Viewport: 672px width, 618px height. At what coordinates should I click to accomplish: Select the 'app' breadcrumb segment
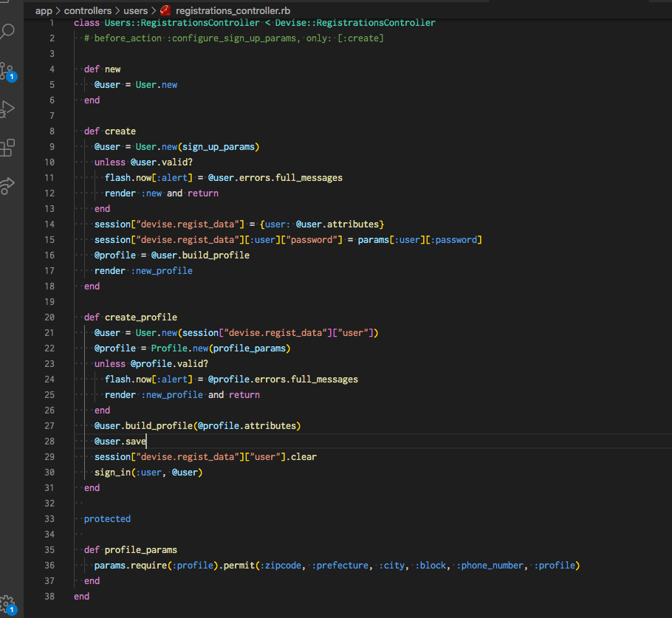[44, 11]
